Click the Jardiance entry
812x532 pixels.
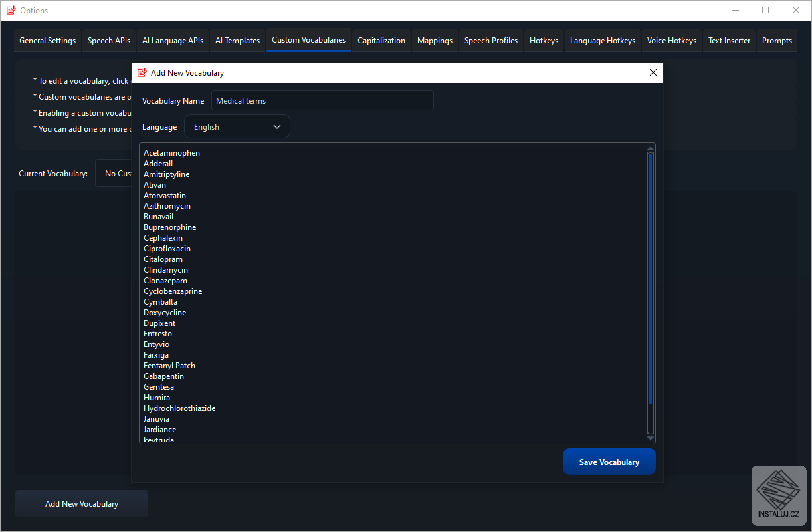click(160, 430)
